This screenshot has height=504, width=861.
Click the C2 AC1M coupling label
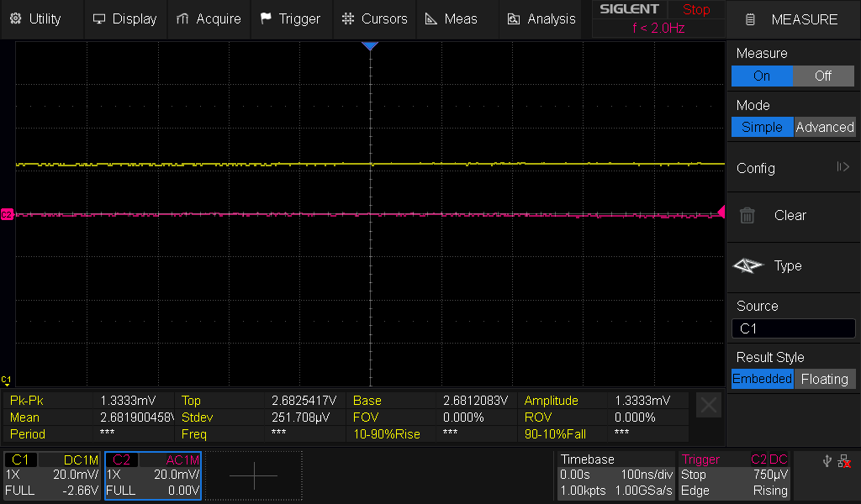click(x=182, y=460)
